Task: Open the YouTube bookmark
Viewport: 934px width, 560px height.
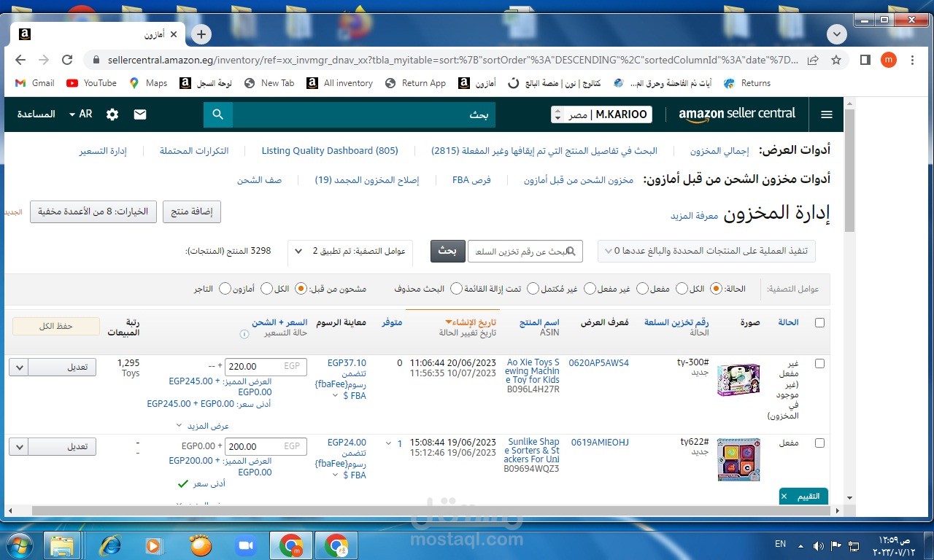Action: click(x=91, y=83)
